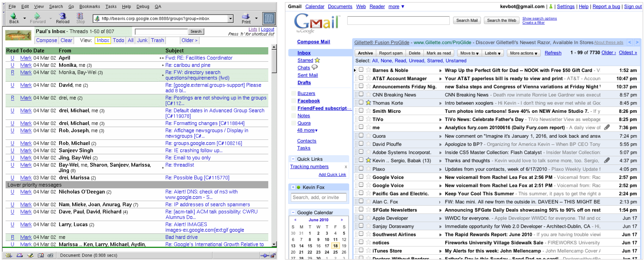Click the Mozilla throbber logo icon
644x262 pixels.
pos(269,18)
